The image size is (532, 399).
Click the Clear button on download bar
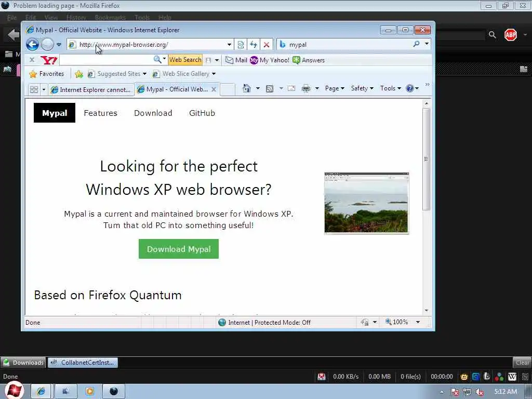pos(522,363)
